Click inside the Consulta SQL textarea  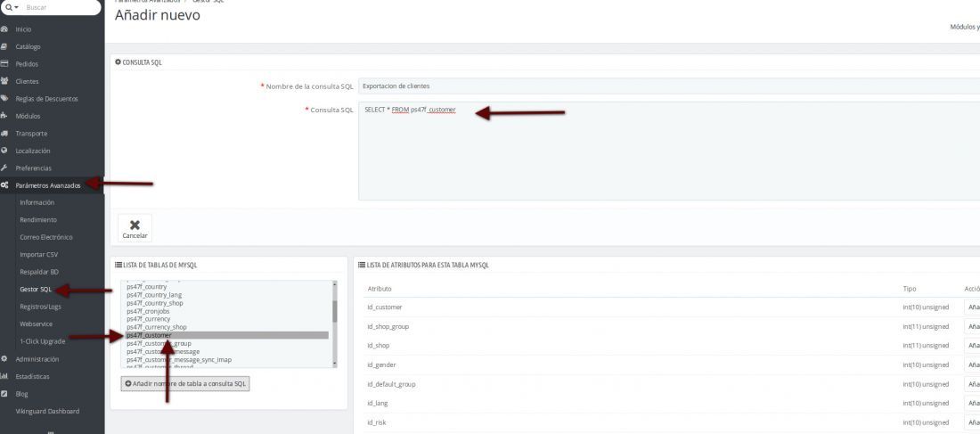tap(669, 151)
